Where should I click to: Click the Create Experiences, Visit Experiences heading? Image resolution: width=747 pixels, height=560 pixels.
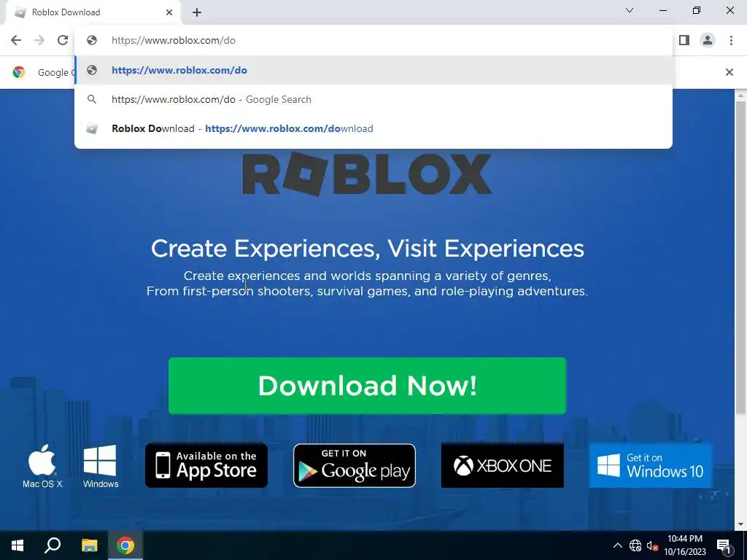pyautogui.click(x=368, y=249)
